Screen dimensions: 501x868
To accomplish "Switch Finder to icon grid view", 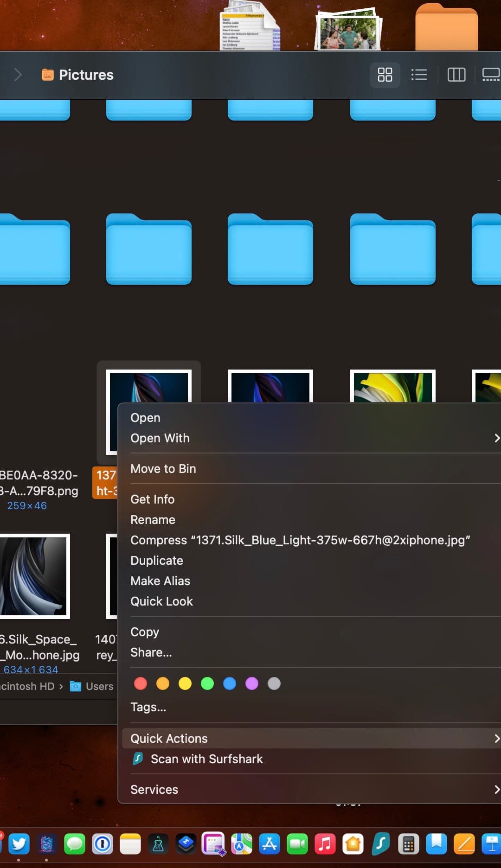I will (385, 75).
